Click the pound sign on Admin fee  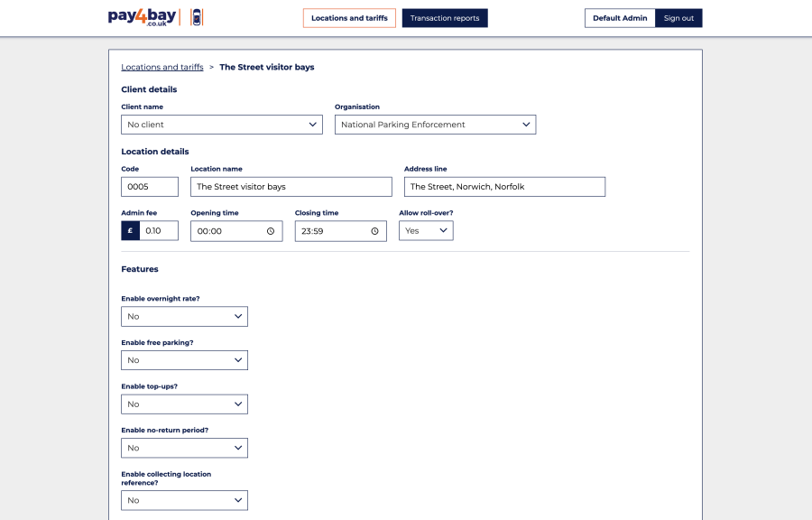click(x=131, y=230)
